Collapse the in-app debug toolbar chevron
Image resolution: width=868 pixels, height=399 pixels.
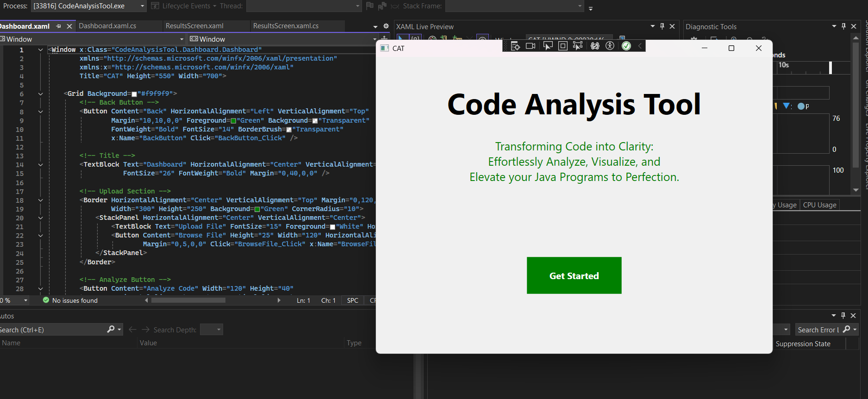pyautogui.click(x=640, y=46)
